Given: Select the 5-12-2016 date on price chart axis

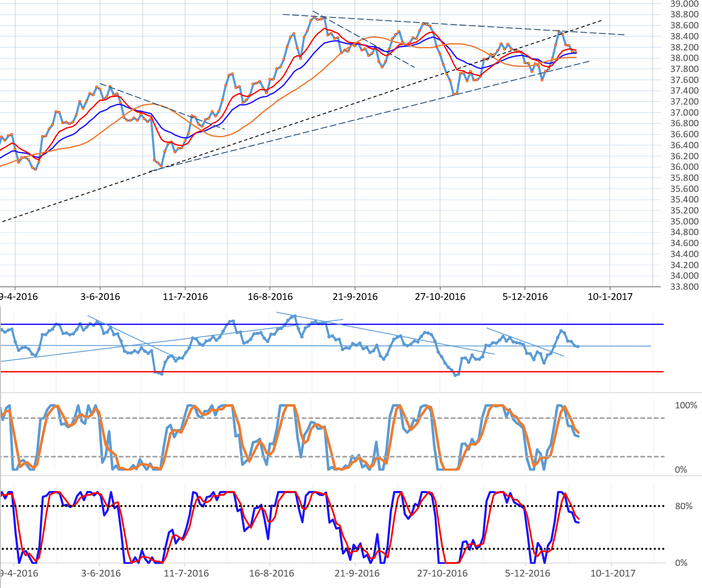Looking at the screenshot, I should 525,297.
